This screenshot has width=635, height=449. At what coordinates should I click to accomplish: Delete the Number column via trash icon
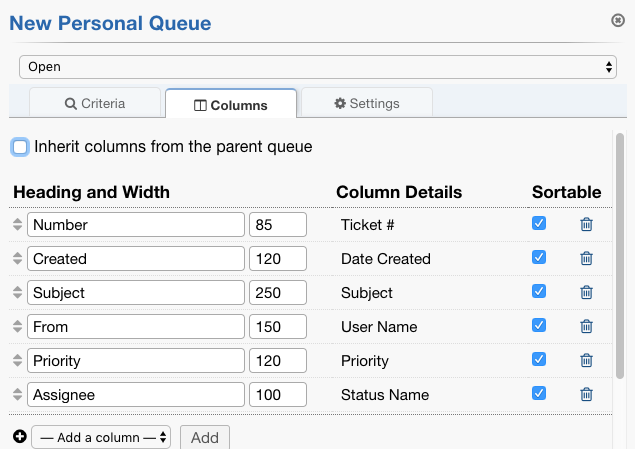pyautogui.click(x=587, y=225)
